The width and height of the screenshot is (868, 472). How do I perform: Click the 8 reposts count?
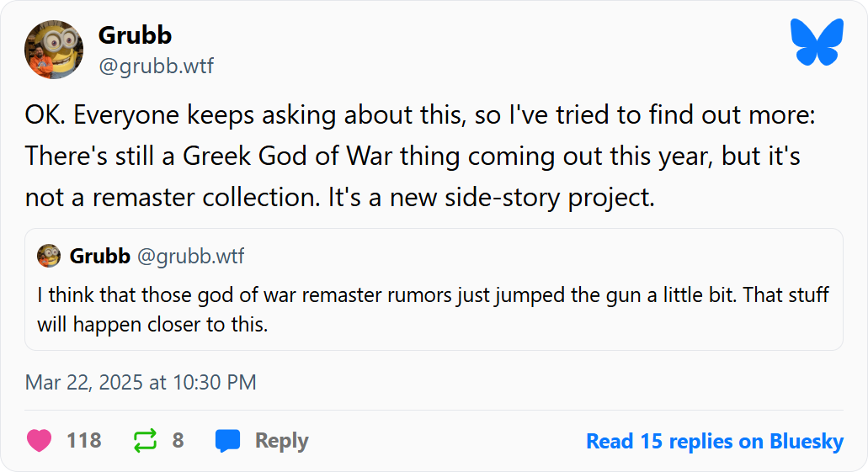pyautogui.click(x=178, y=441)
